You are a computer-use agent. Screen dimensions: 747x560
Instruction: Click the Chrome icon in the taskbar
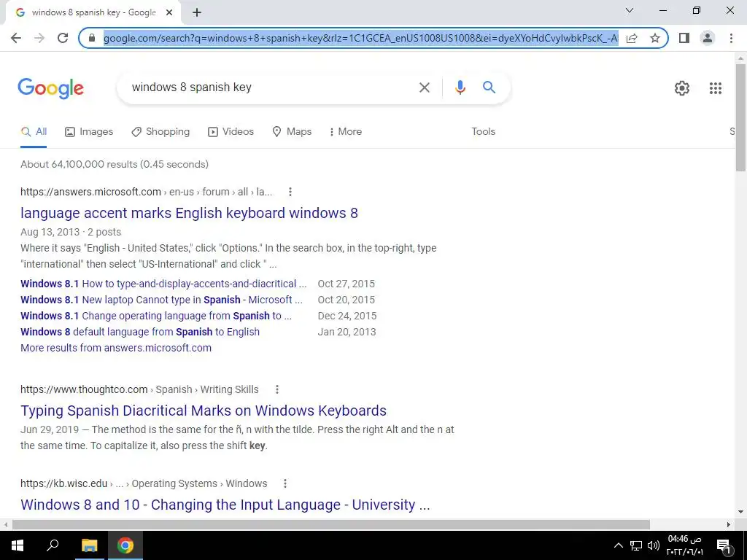point(125,545)
